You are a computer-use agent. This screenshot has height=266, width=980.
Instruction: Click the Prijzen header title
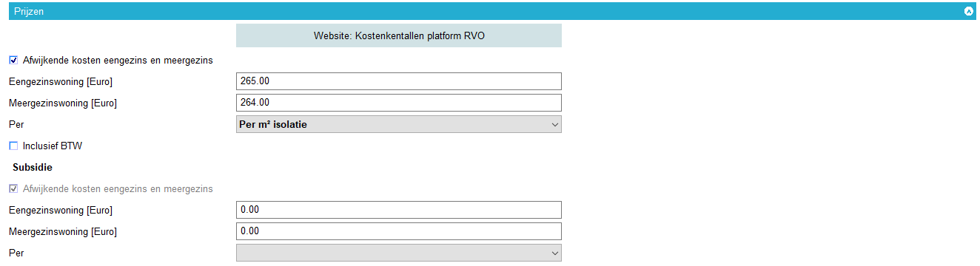pos(29,11)
